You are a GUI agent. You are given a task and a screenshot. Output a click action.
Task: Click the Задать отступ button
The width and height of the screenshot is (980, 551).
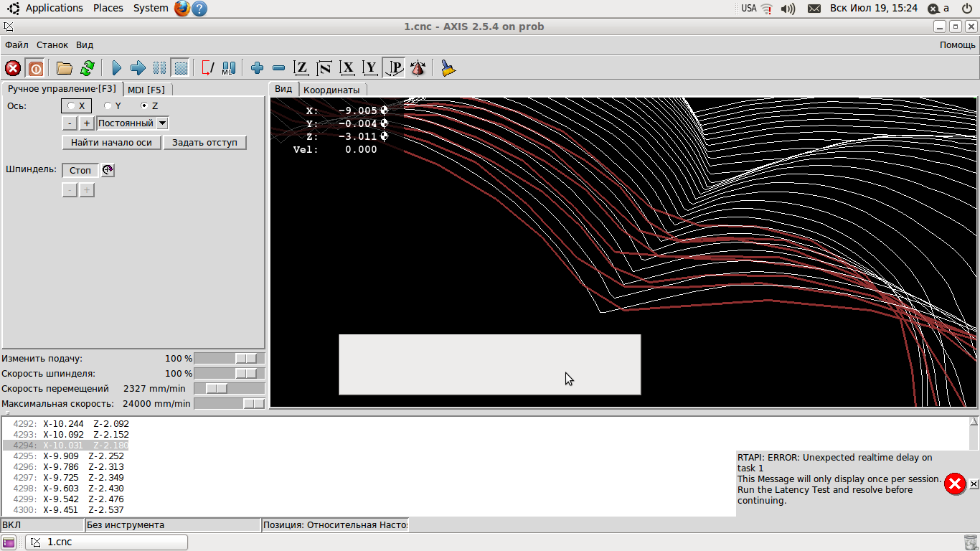[x=204, y=142]
